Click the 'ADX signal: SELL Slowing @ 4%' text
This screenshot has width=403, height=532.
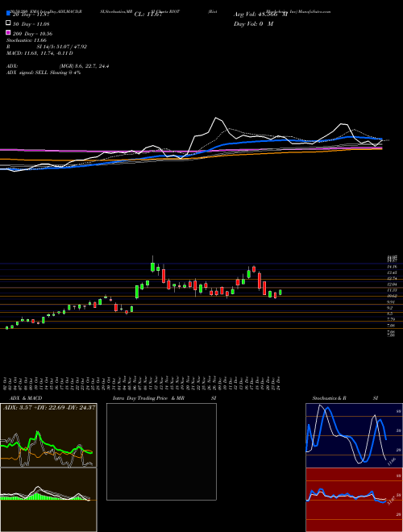pos(44,73)
